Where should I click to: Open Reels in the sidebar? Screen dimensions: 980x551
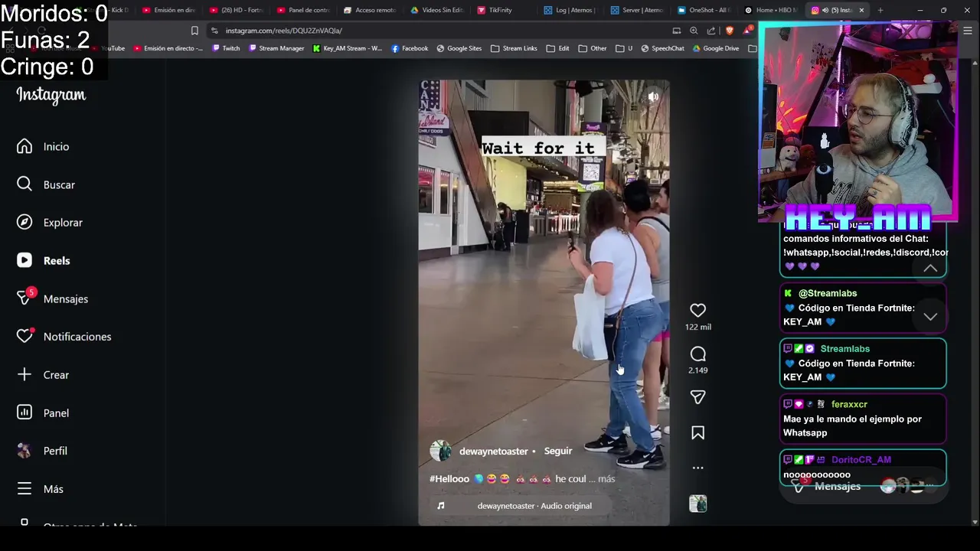[x=44, y=261]
